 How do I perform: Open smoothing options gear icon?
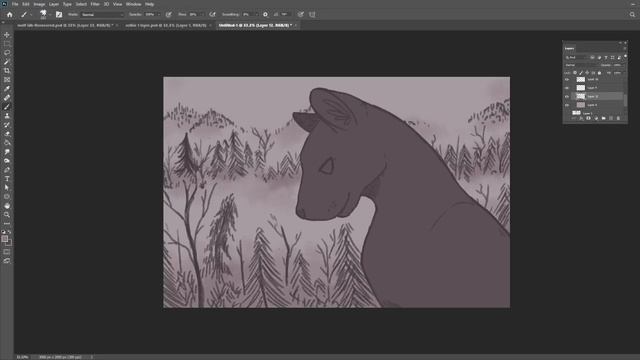(x=265, y=14)
